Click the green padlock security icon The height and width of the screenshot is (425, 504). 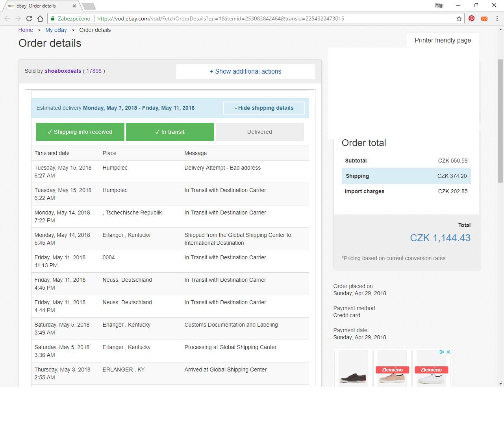pos(53,18)
